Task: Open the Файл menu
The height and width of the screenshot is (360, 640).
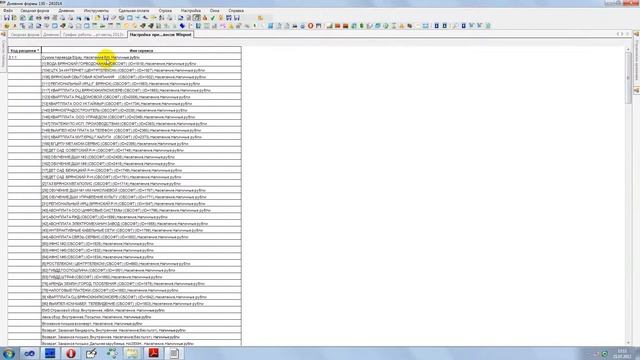Action: [x=8, y=11]
